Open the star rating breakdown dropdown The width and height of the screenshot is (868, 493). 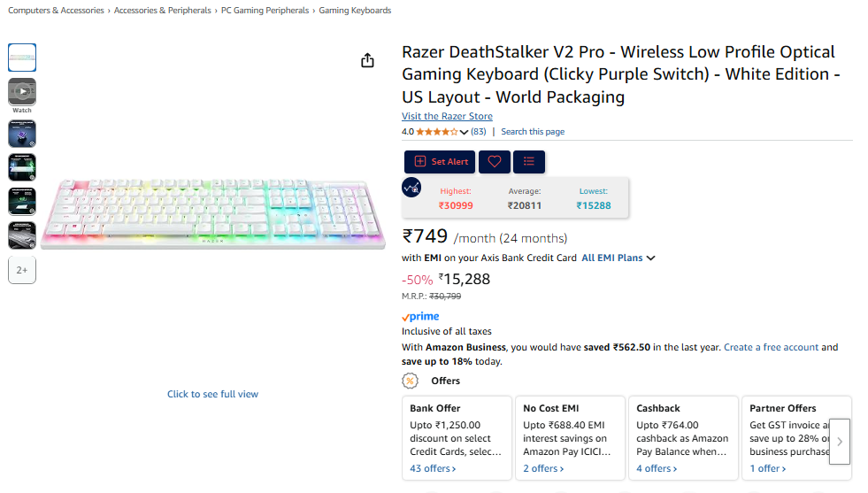464,132
